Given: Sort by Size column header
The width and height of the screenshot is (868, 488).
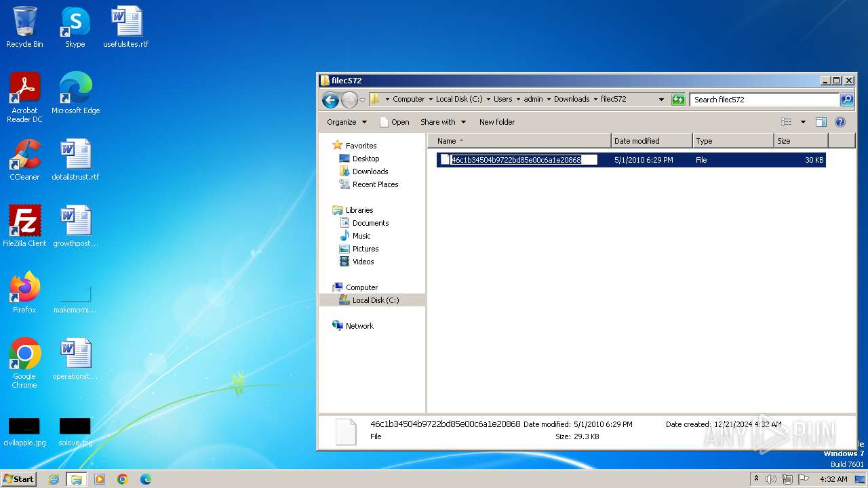Looking at the screenshot, I should [801, 141].
